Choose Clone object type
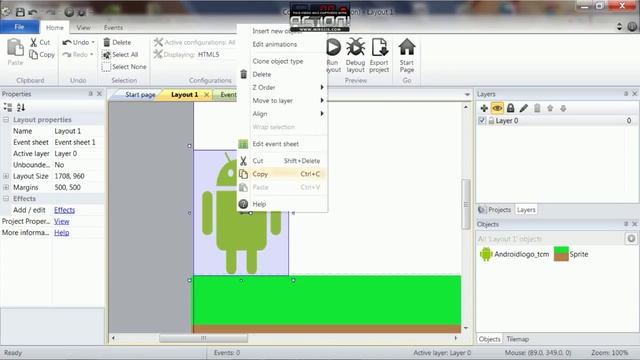Viewport: 640px width, 360px height. [x=282, y=61]
